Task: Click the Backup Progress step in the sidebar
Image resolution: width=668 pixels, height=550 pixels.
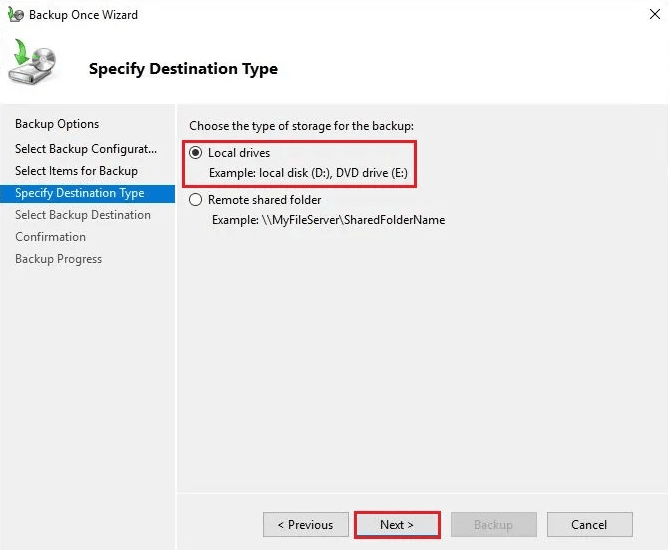Action: click(58, 259)
